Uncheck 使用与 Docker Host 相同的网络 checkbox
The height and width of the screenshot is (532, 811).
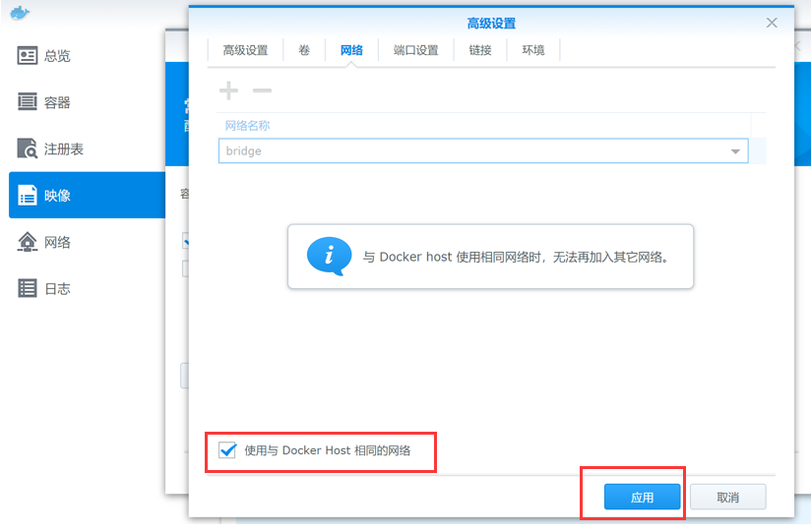click(227, 449)
